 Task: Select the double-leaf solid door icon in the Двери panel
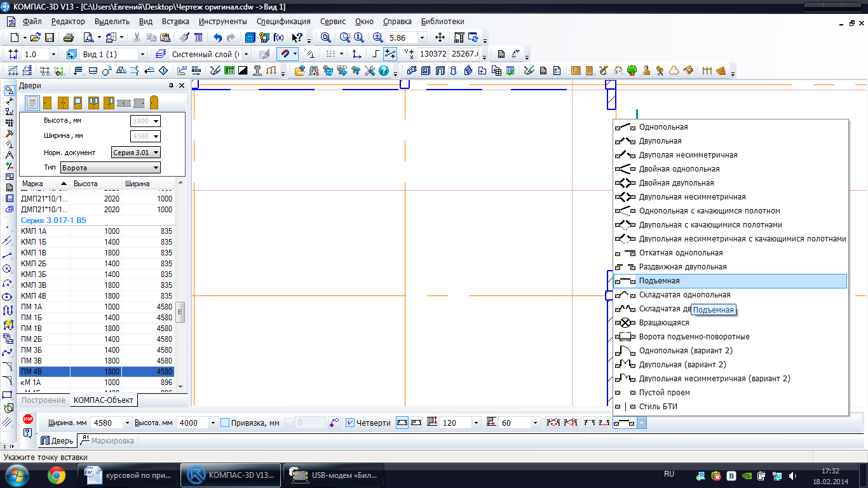click(x=63, y=102)
